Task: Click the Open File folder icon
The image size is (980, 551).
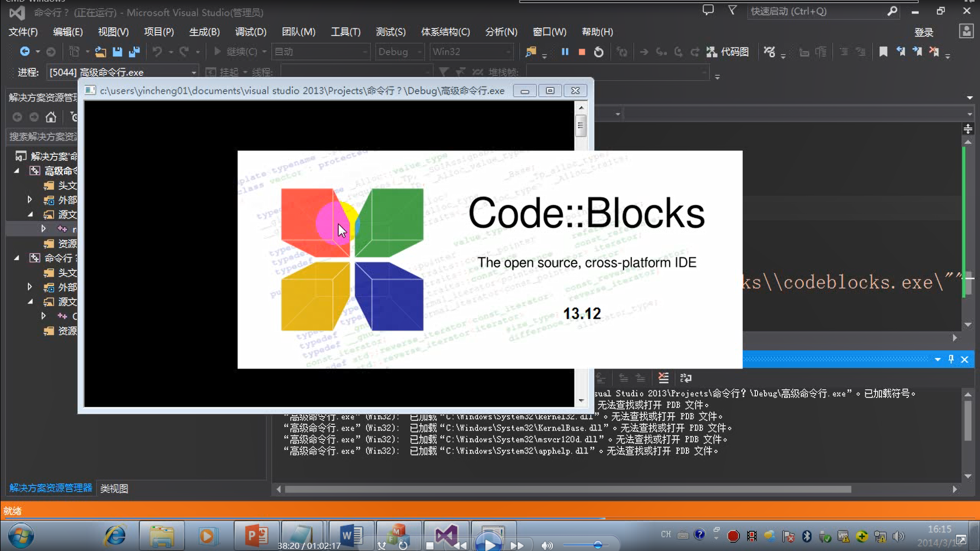Action: coord(100,52)
